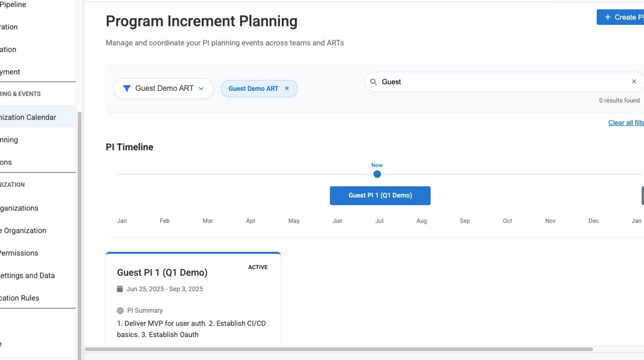Click the calendar icon on the Guest PI card

click(x=119, y=289)
